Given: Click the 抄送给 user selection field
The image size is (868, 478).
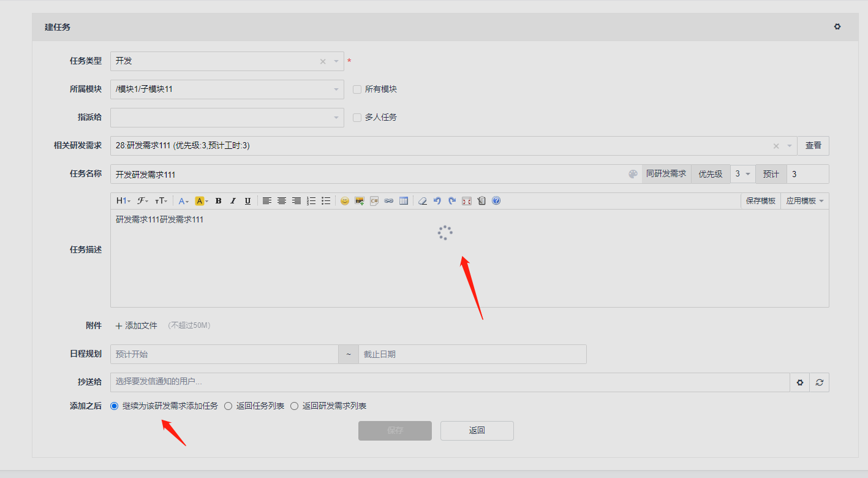Looking at the screenshot, I should point(450,382).
